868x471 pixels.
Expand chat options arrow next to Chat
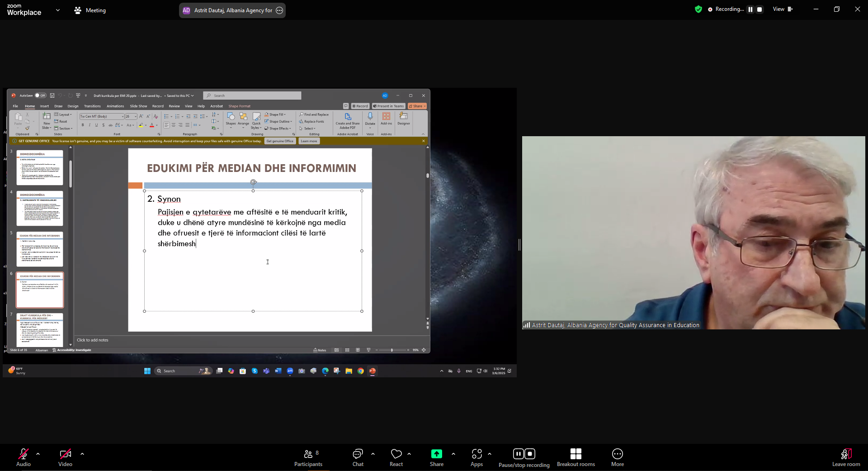373,453
